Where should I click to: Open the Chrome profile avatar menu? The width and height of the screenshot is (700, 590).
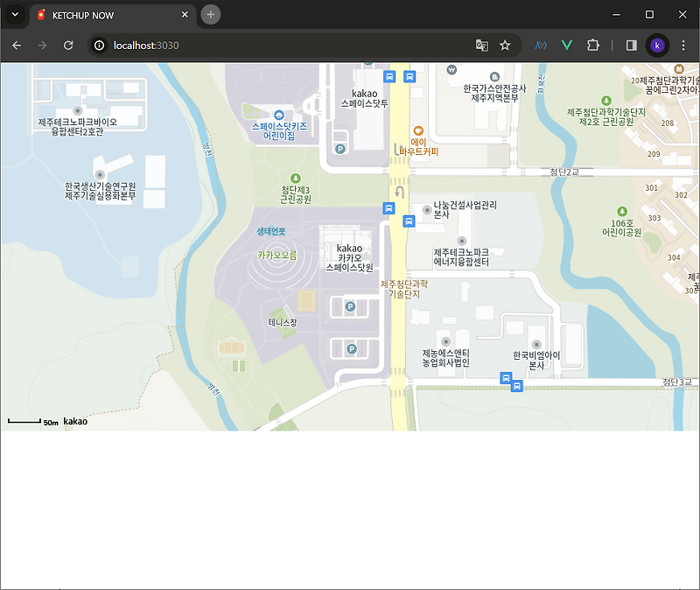point(657,45)
